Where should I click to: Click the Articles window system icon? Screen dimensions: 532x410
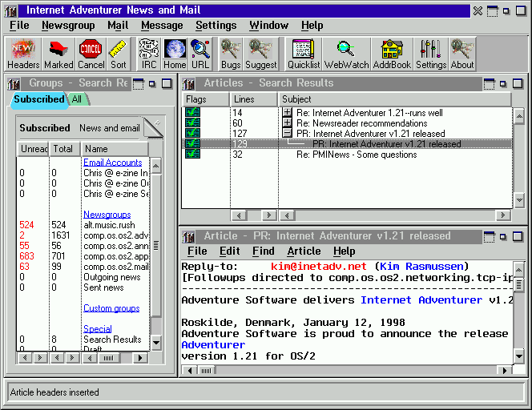click(188, 84)
